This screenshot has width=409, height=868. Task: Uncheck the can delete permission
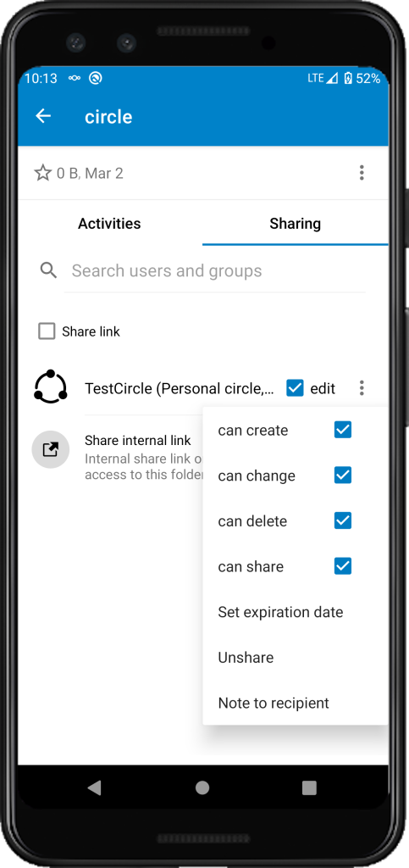click(x=343, y=521)
